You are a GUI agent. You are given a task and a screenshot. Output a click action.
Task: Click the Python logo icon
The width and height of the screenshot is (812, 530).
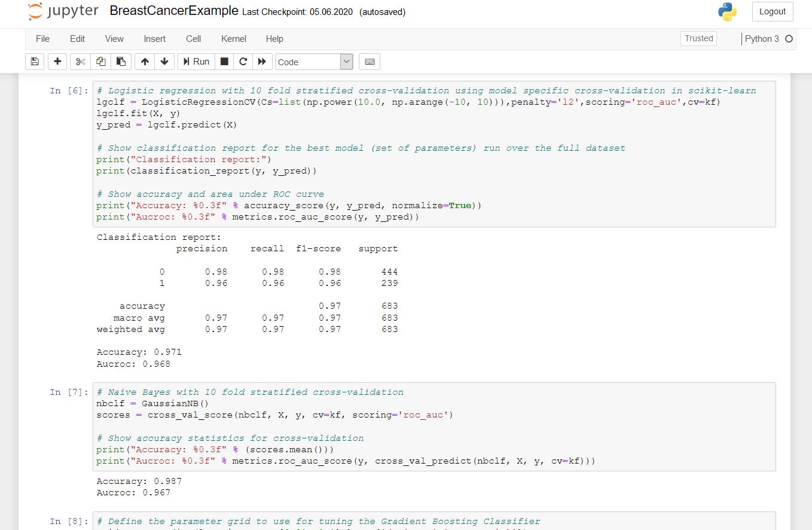pos(727,11)
